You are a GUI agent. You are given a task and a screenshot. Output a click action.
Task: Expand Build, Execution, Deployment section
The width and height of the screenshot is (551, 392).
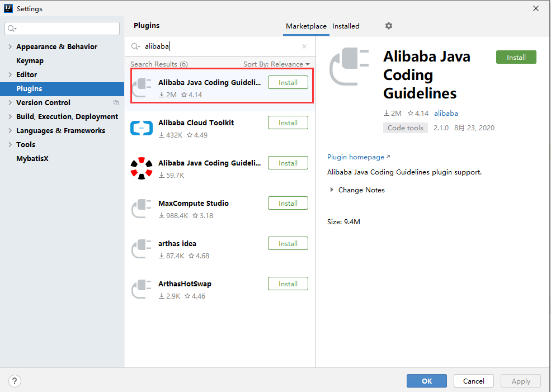(10, 116)
